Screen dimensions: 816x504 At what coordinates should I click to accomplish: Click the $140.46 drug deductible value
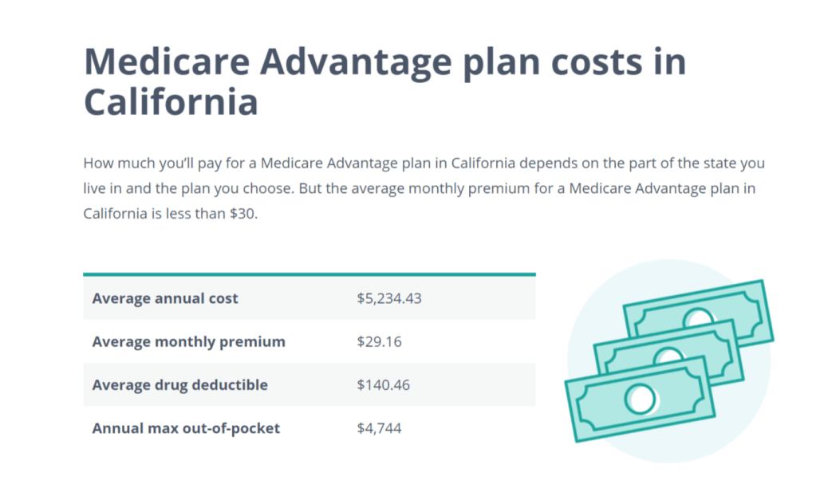(384, 385)
